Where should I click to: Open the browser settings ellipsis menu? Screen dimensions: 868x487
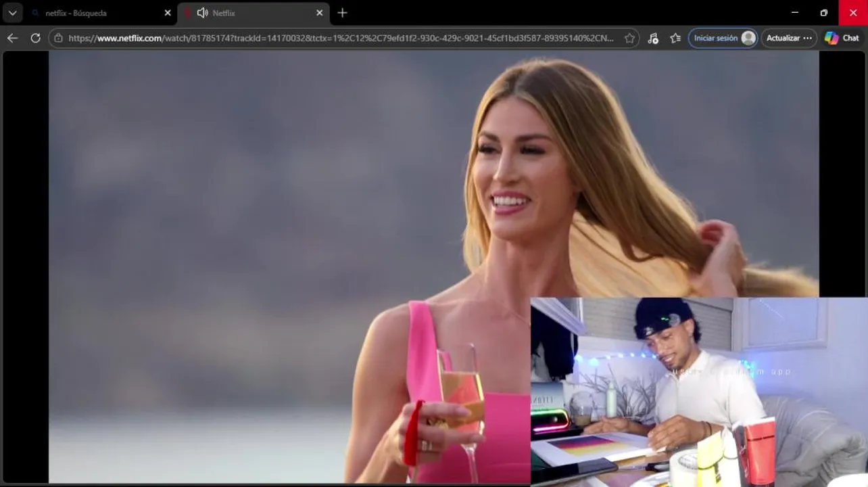808,39
